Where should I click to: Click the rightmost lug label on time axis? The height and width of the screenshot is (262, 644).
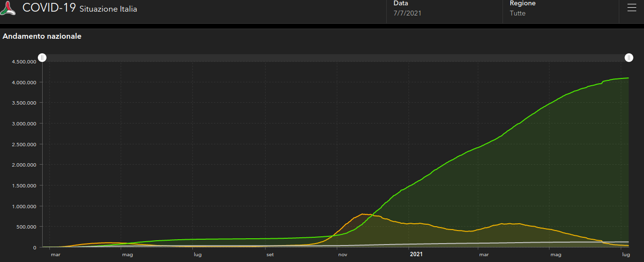pos(626,254)
